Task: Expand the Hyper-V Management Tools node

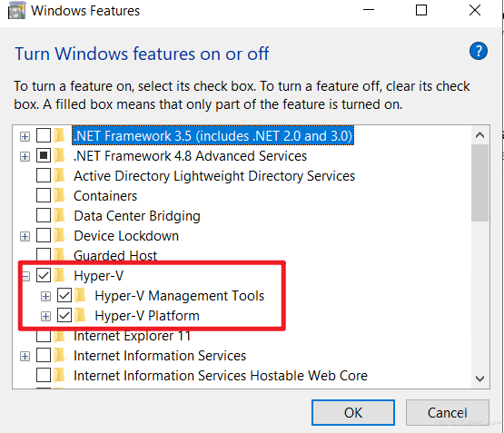Action: coord(45,296)
